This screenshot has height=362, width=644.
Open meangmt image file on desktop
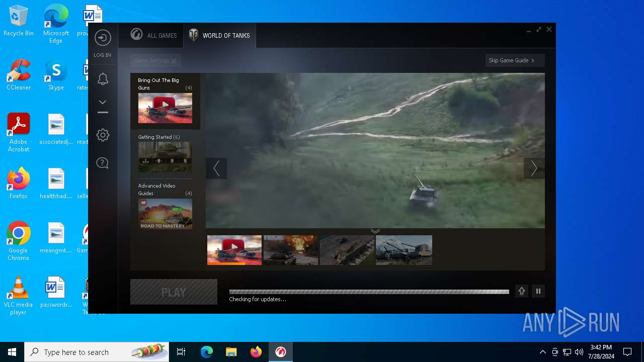56,238
